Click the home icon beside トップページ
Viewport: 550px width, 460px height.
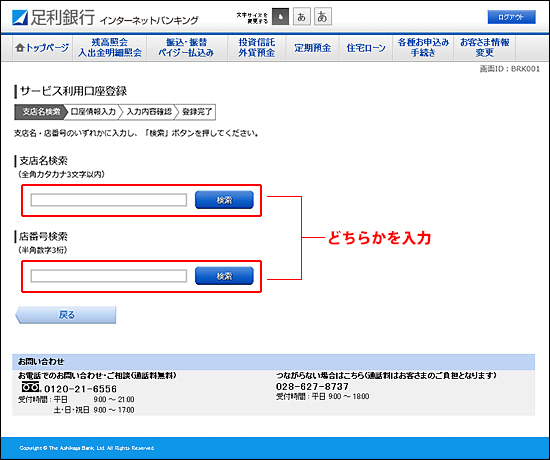[x=20, y=47]
